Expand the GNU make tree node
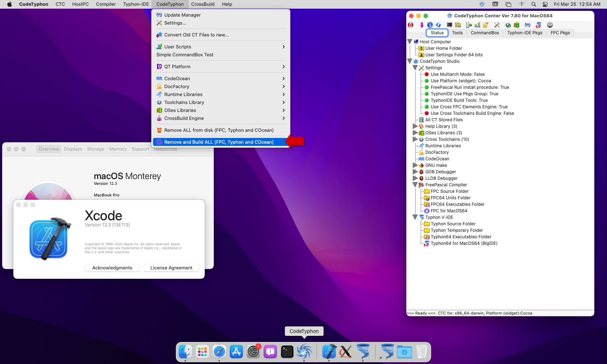Image resolution: width=607 pixels, height=364 pixels. click(415, 165)
